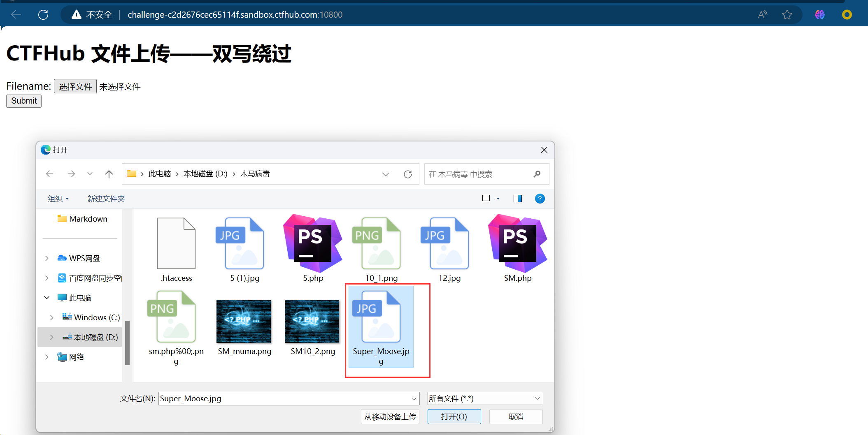868x435 pixels.
Task: Click the up-directory arrow in file dialog
Action: (109, 174)
